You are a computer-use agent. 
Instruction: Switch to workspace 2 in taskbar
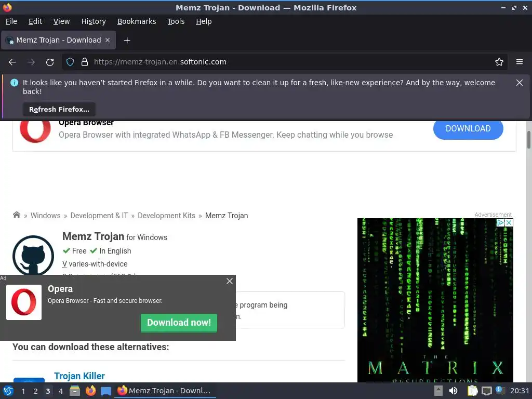35,391
